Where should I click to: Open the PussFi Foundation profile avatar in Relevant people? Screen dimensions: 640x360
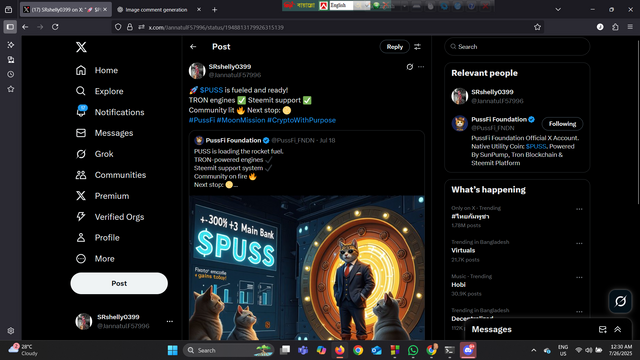[460, 123]
